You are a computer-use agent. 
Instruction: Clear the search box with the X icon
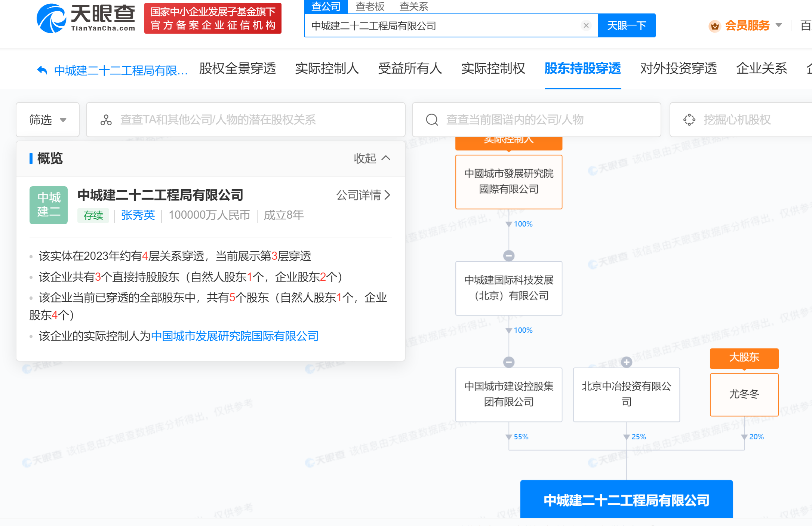click(x=586, y=25)
